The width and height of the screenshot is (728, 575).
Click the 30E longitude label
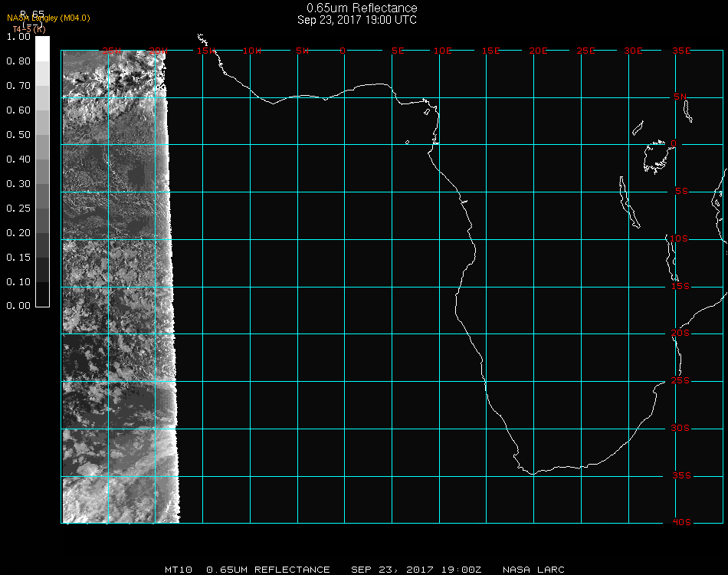[633, 51]
